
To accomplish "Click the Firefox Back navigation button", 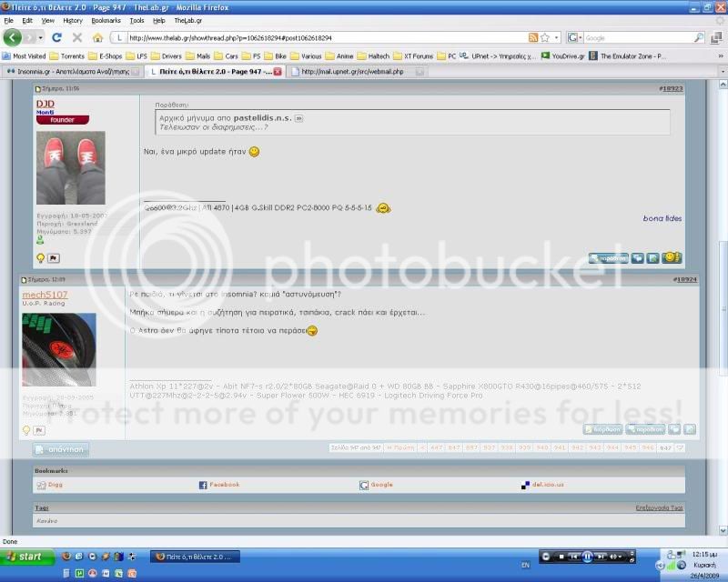I will click(13, 38).
